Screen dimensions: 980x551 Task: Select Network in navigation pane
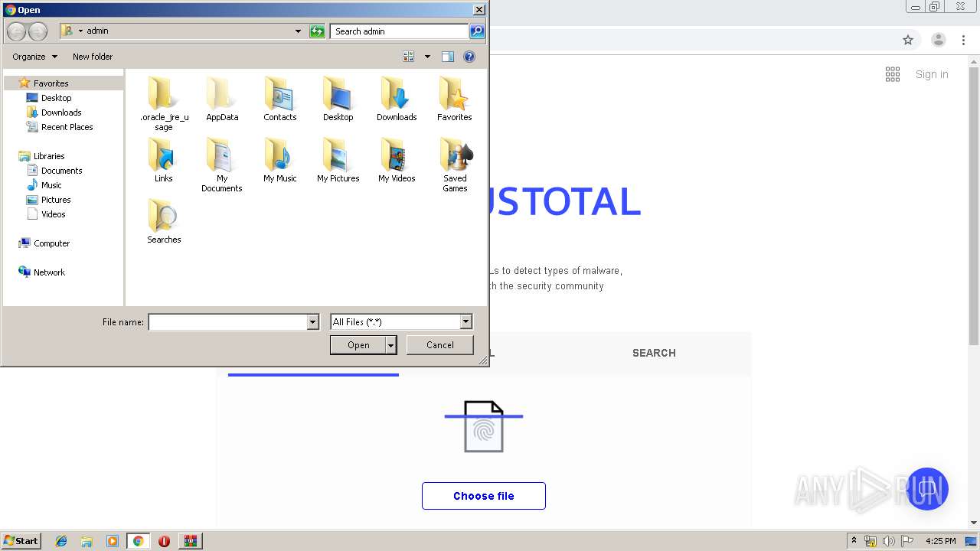point(49,272)
